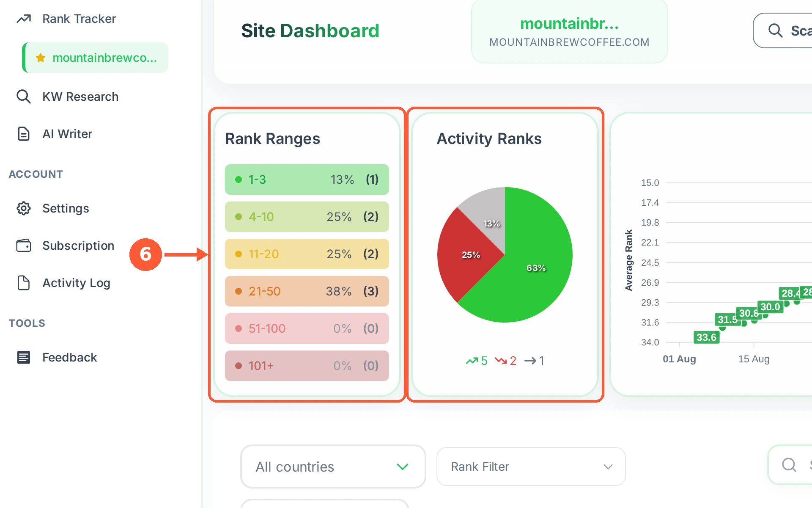This screenshot has height=508, width=812.
Task: Select the 21-50 rank range row
Action: coord(307,291)
